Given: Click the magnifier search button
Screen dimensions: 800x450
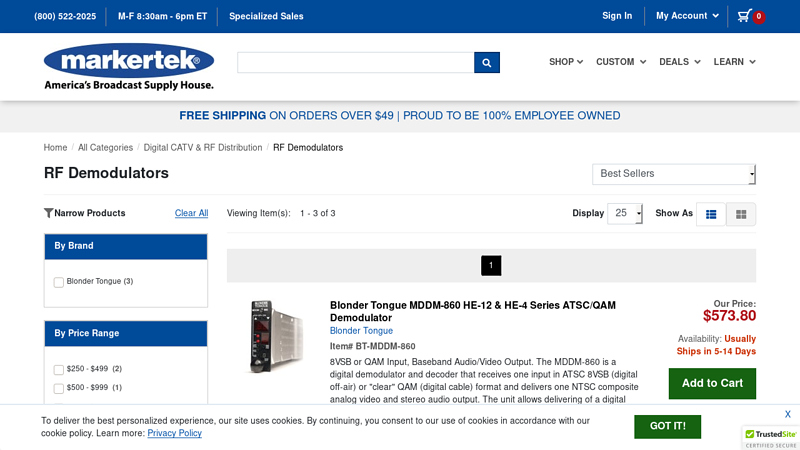Looking at the screenshot, I should (487, 62).
